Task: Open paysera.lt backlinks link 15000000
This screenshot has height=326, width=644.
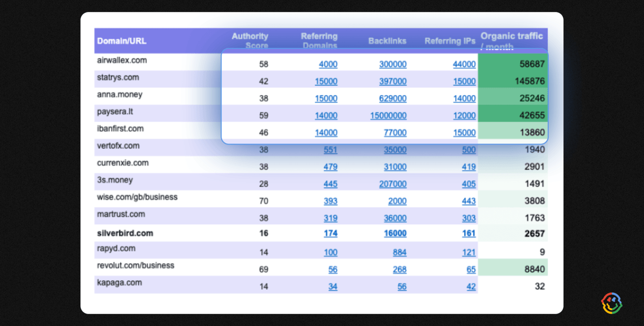Action: click(388, 116)
